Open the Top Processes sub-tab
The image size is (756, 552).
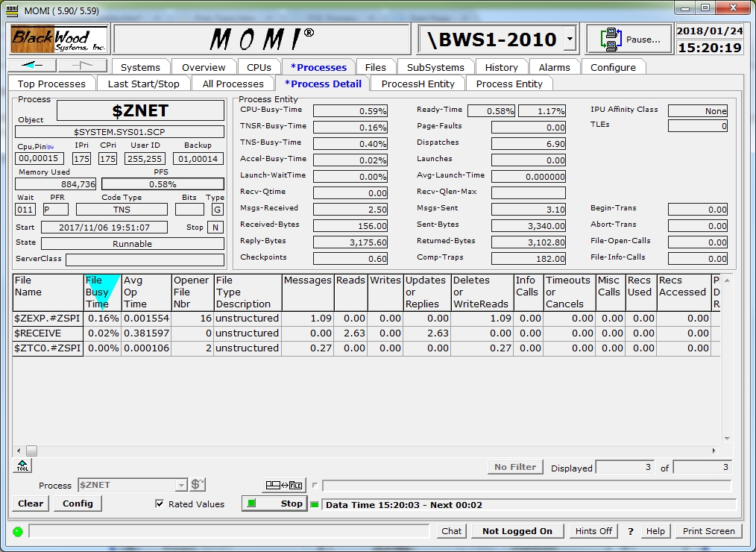51,84
